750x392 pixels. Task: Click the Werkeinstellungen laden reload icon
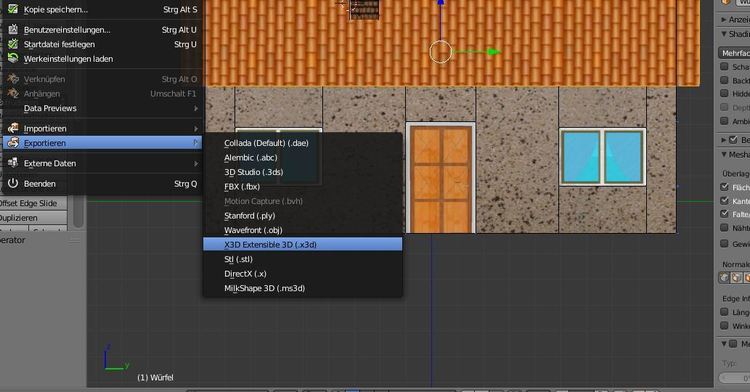pos(13,58)
